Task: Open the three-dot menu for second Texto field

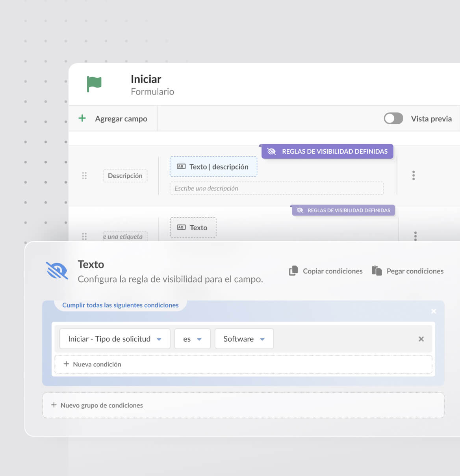Action: pyautogui.click(x=415, y=236)
